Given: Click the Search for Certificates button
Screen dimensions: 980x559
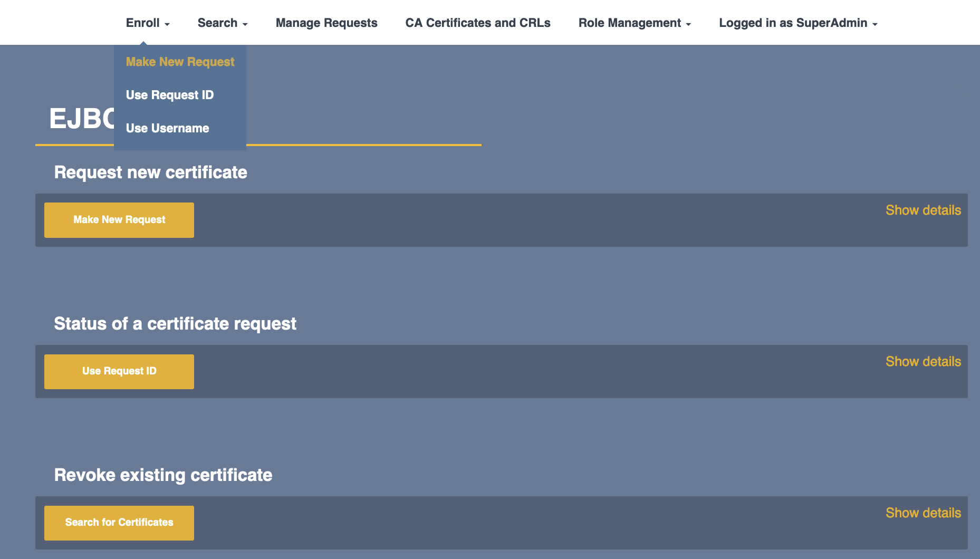Looking at the screenshot, I should 119,523.
